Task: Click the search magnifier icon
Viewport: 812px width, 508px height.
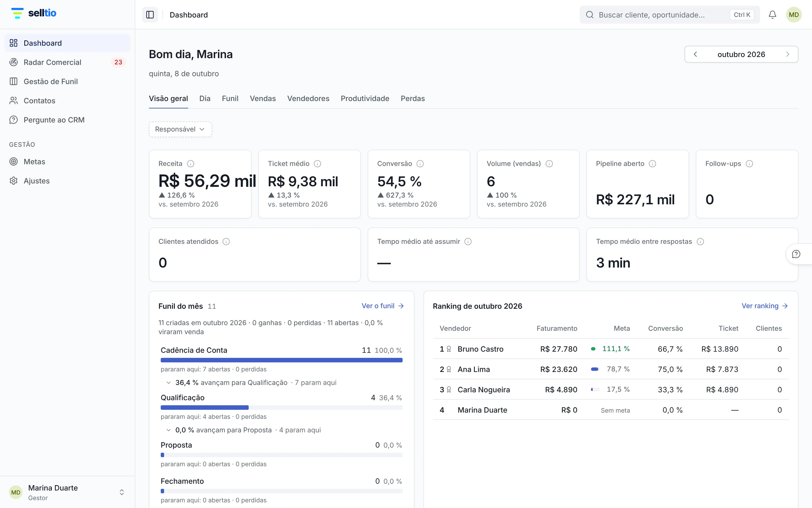Action: coord(590,15)
